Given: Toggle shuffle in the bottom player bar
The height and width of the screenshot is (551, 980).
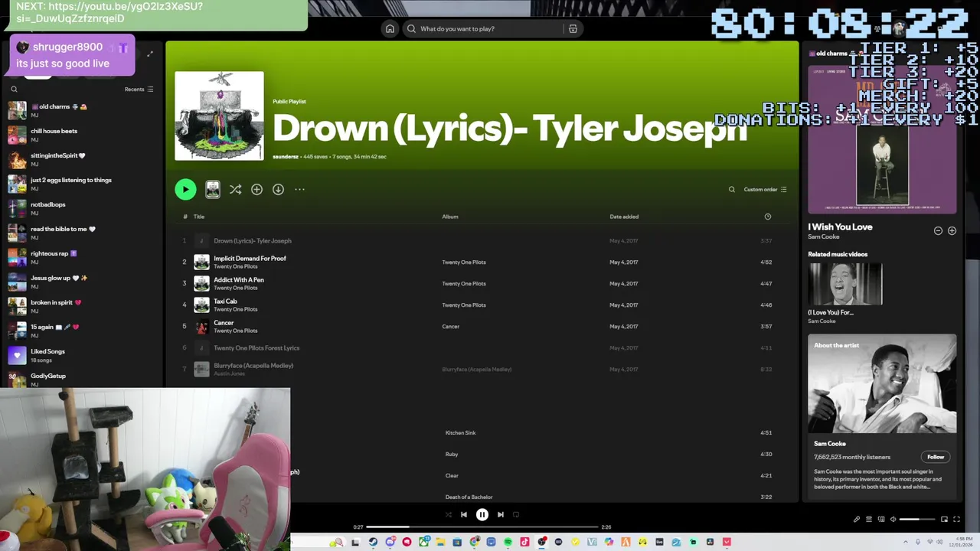Looking at the screenshot, I should click(x=448, y=515).
